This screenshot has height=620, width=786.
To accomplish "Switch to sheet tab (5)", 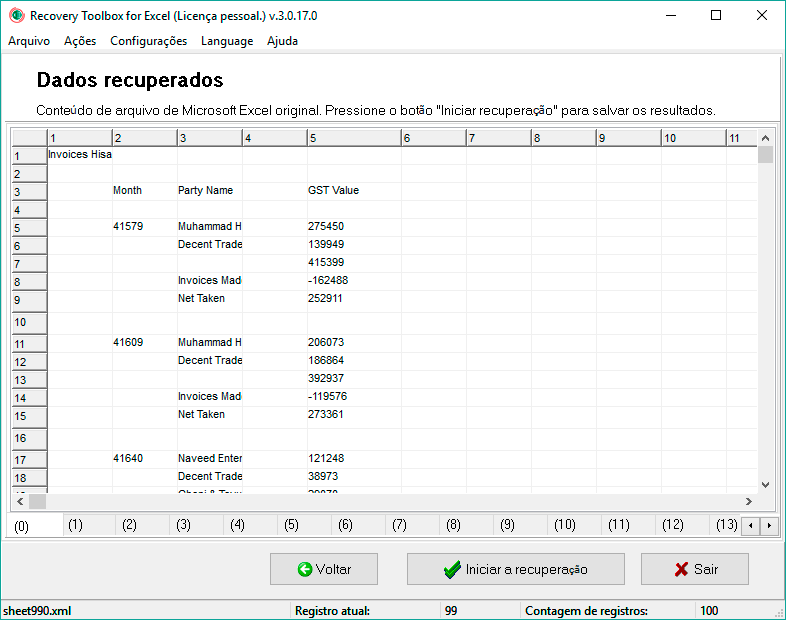I will [291, 524].
